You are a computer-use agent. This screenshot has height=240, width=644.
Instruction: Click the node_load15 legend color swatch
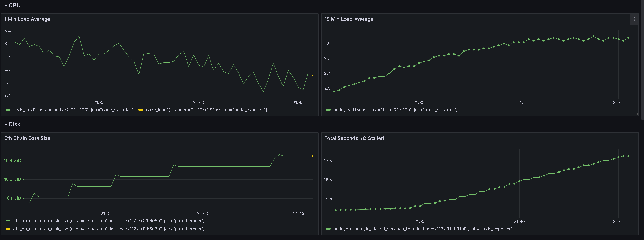pyautogui.click(x=328, y=110)
